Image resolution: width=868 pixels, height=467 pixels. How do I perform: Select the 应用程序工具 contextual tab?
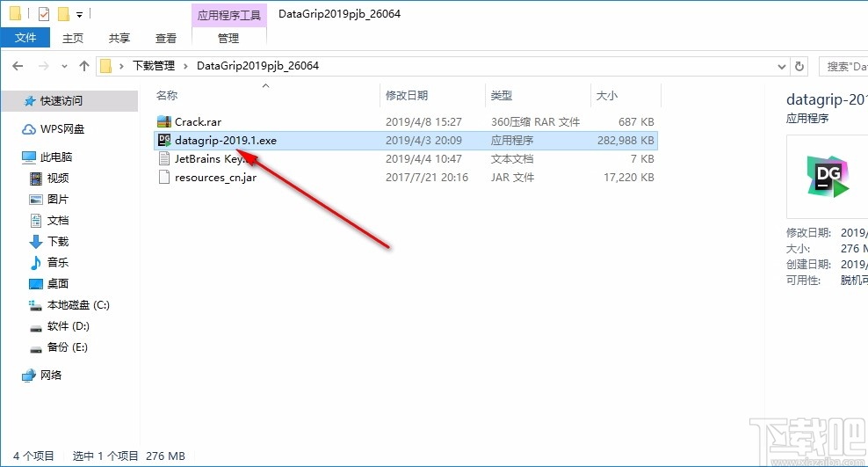pyautogui.click(x=228, y=15)
